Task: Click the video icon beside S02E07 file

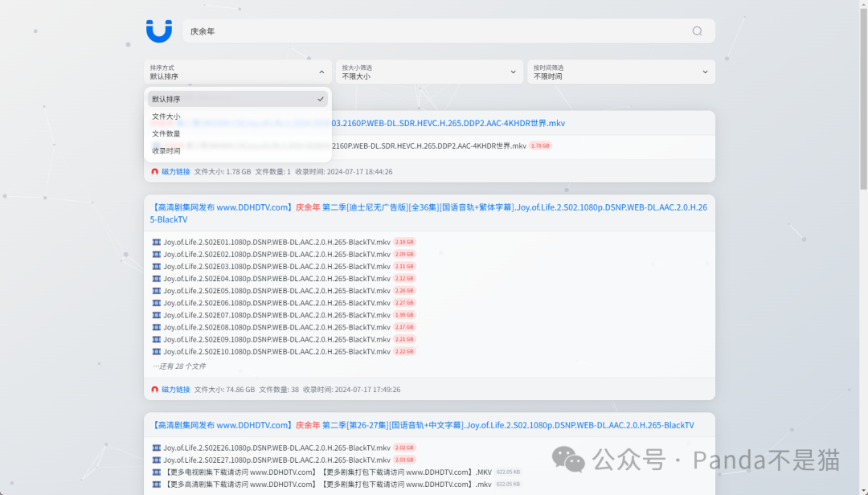Action: click(157, 315)
